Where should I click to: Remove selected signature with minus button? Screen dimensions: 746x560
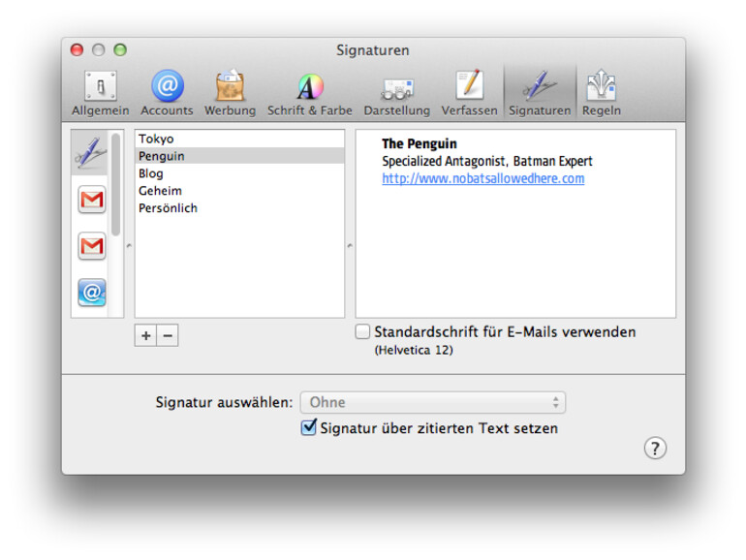pyautogui.click(x=168, y=335)
